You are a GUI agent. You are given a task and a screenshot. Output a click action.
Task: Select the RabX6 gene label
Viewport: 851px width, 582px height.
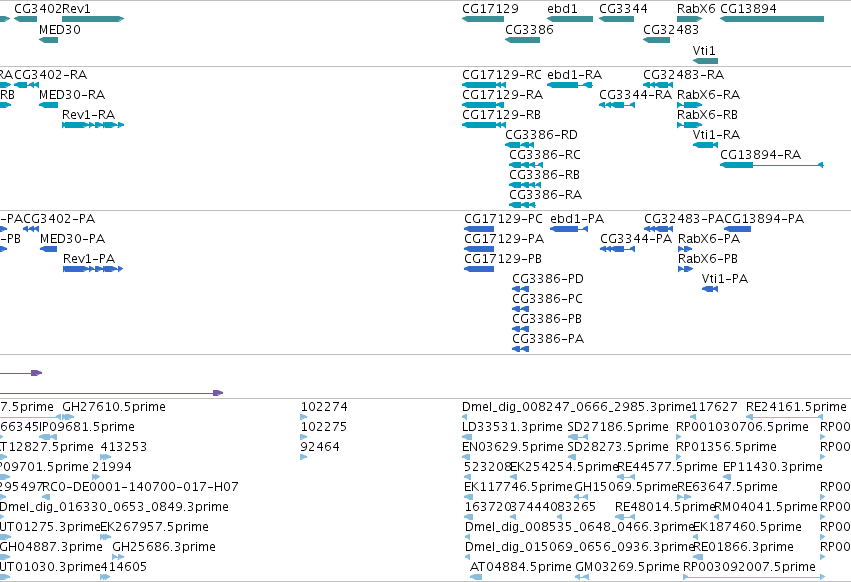pos(696,9)
